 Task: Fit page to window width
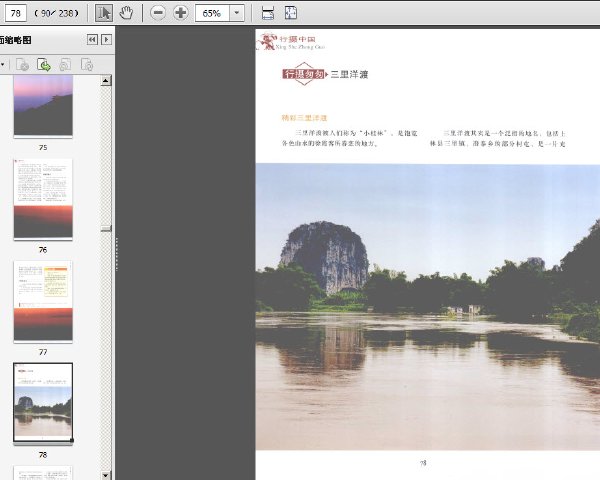coord(268,13)
